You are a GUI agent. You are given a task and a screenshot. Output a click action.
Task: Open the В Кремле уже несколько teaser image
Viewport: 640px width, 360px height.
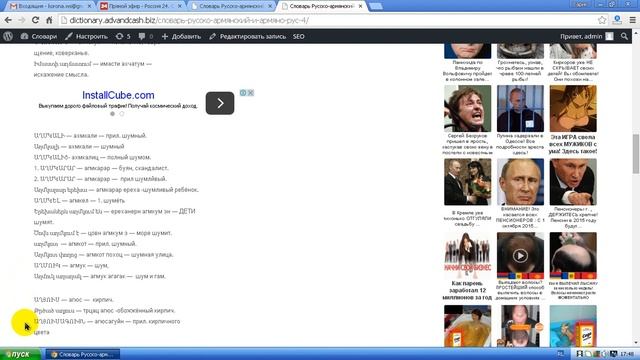pos(468,182)
